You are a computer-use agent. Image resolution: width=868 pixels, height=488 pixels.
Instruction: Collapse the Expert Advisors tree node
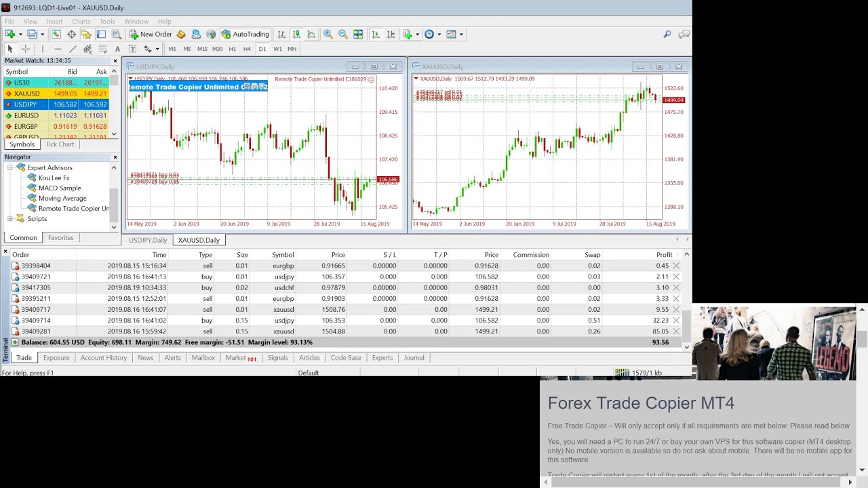(x=10, y=167)
